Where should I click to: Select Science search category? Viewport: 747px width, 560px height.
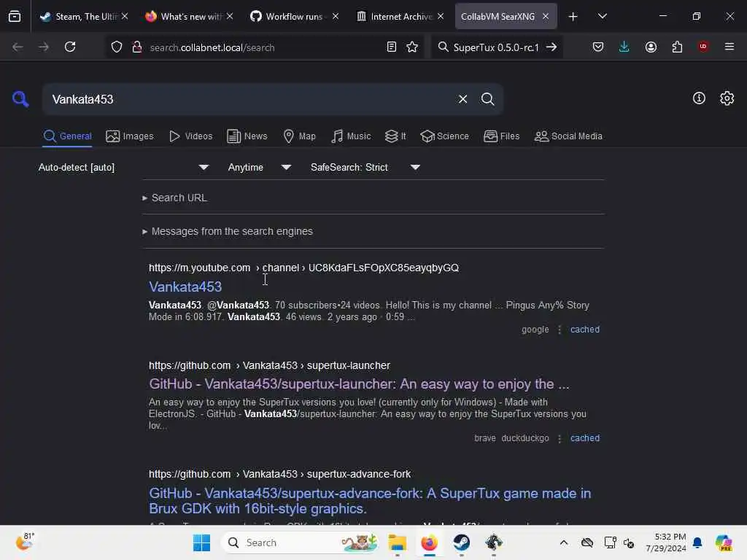coord(444,136)
